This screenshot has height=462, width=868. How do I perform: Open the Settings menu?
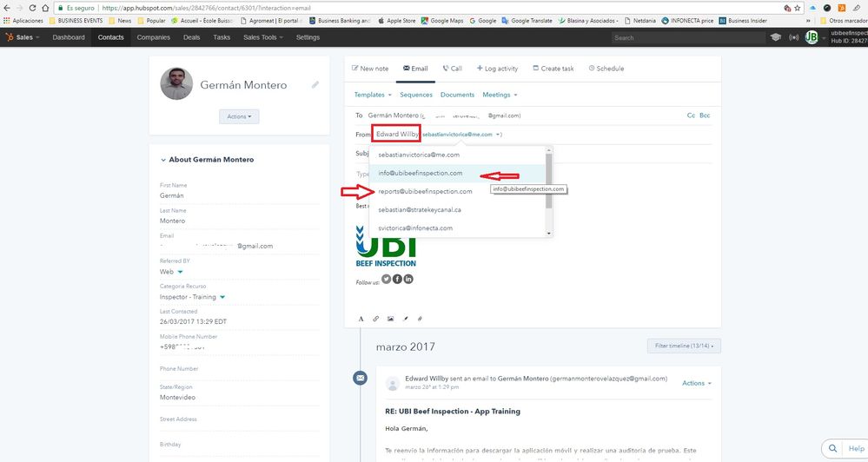click(x=308, y=37)
